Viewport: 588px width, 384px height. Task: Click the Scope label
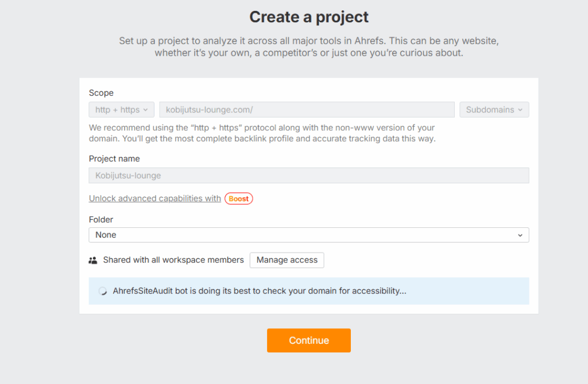coord(101,93)
